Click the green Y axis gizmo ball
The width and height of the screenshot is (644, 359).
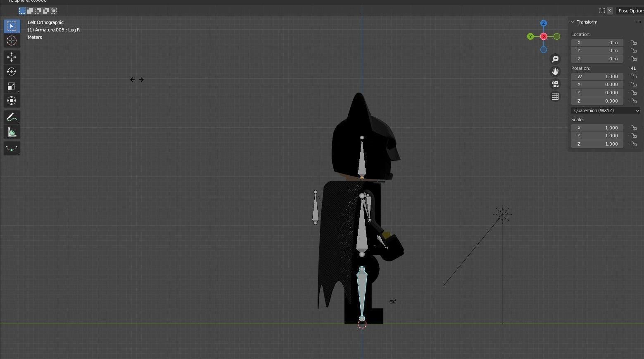coord(530,36)
